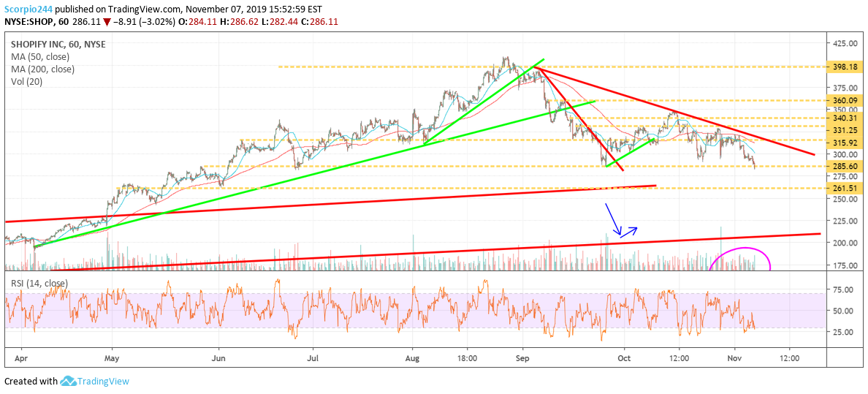Select the Vol (20) indicator label
The image size is (868, 394).
pos(26,81)
